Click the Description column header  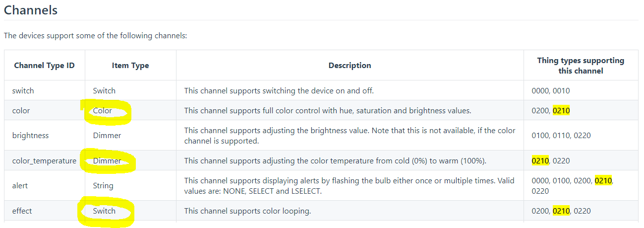coord(350,66)
